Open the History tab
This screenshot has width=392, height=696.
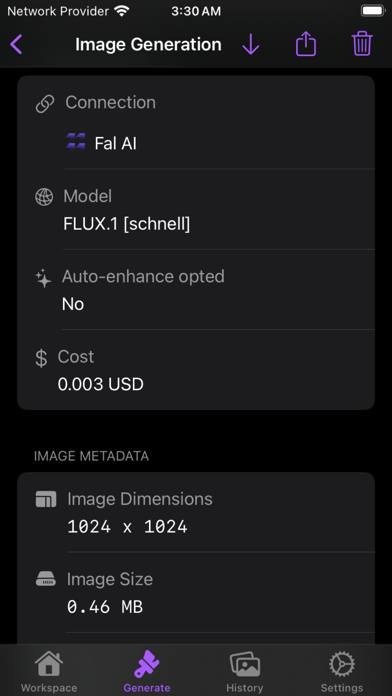click(x=245, y=672)
